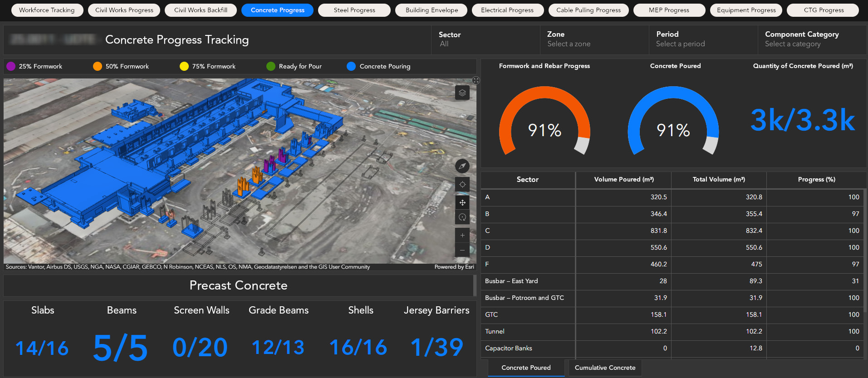Expand the 3D map to fullscreen
This screenshot has width=868, height=378.
pyautogui.click(x=476, y=80)
